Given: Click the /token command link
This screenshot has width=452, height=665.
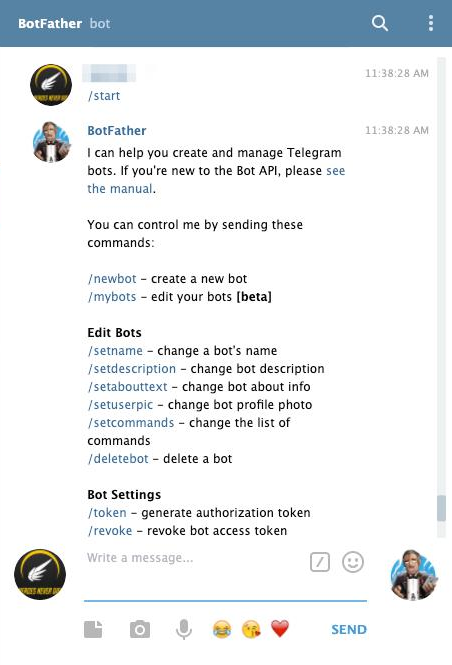Looking at the screenshot, I should coord(107,513).
